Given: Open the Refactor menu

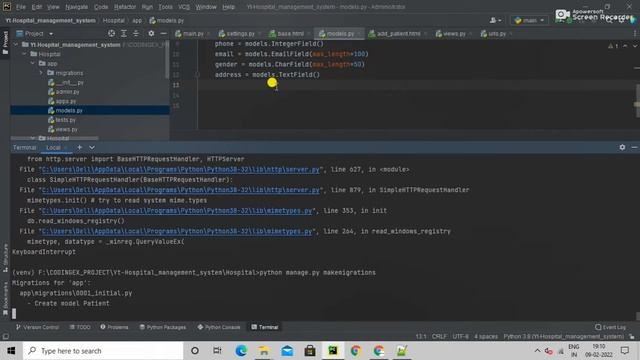Looking at the screenshot, I should tap(125, 7).
